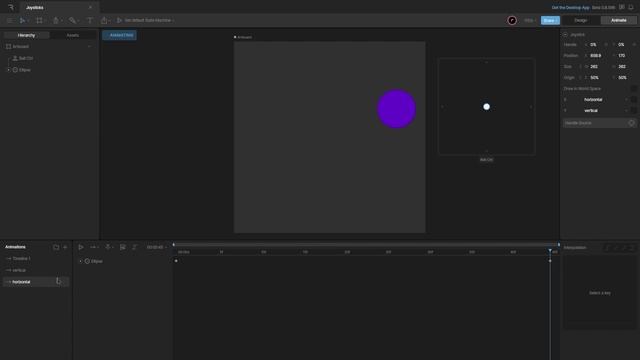Click the first keyframe on Ellipse row
Image resolution: width=640 pixels, height=360 pixels.
point(176,261)
